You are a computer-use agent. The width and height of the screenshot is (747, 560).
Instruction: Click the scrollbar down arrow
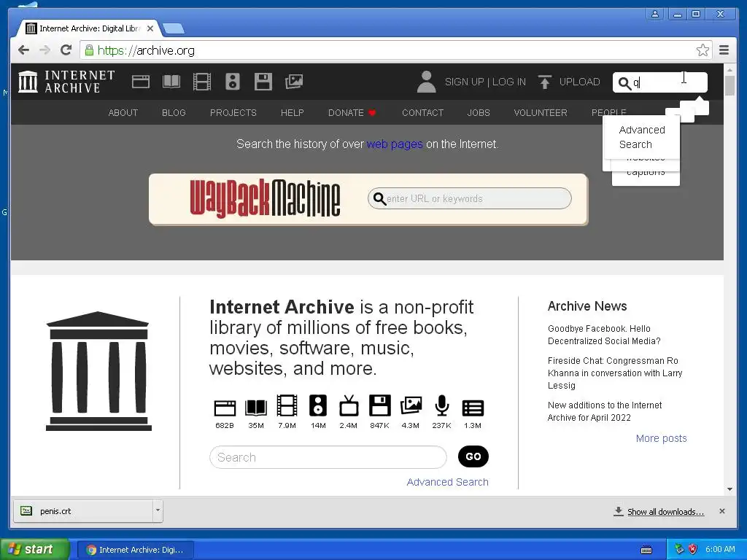[729, 489]
